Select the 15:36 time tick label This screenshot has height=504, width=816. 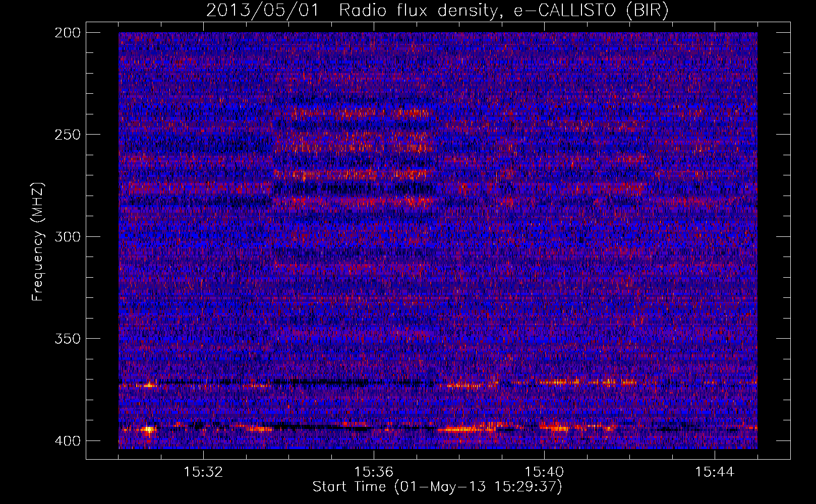pos(374,472)
